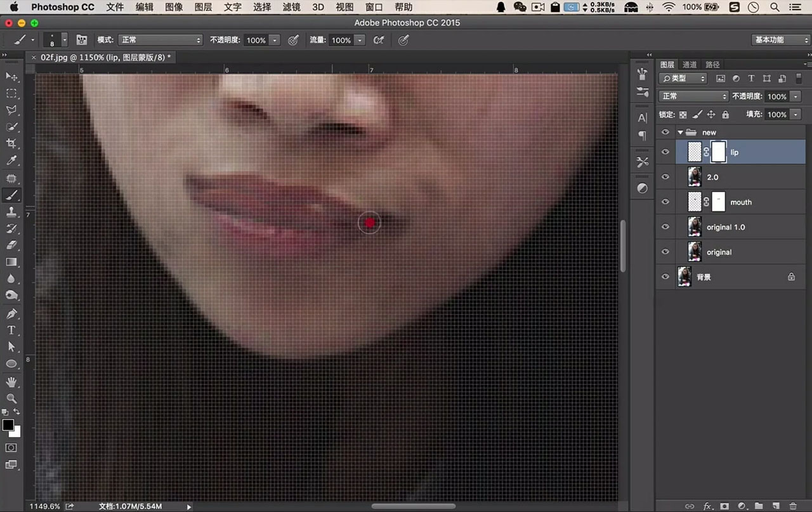Select the Crop tool in toolbar

point(11,143)
